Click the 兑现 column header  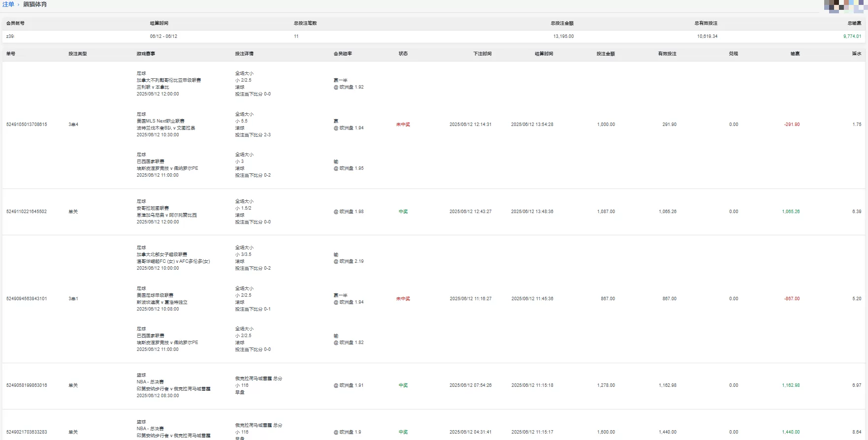[734, 54]
